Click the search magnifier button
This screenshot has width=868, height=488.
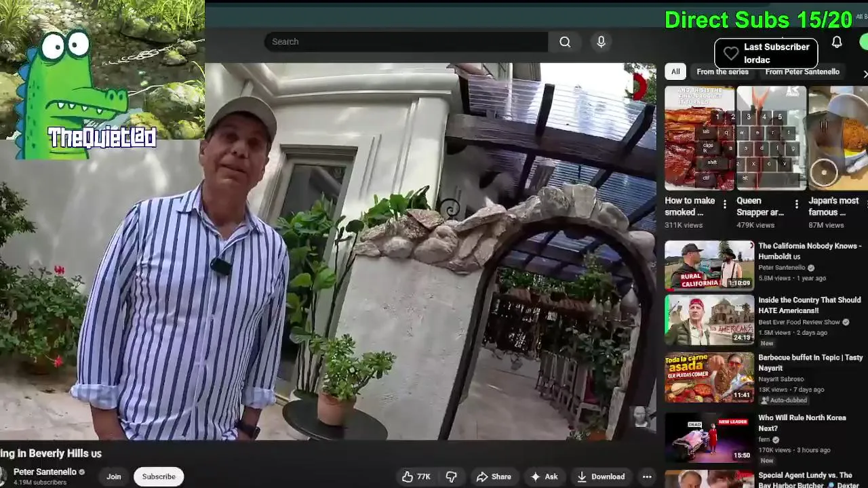[565, 42]
